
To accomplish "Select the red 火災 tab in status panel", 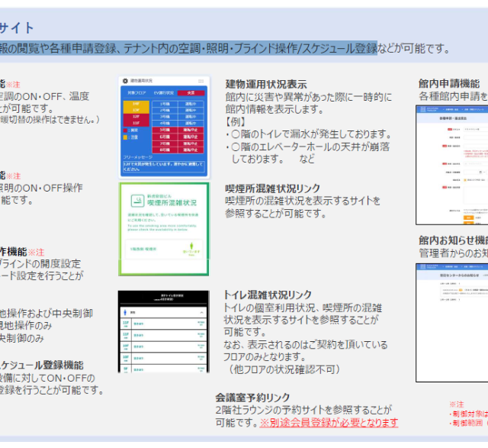I will pos(191,92).
